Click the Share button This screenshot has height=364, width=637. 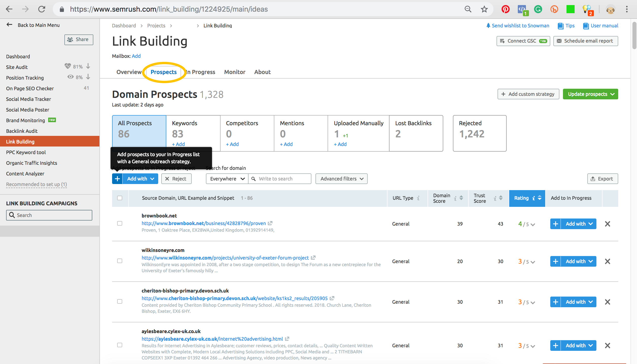tap(79, 40)
